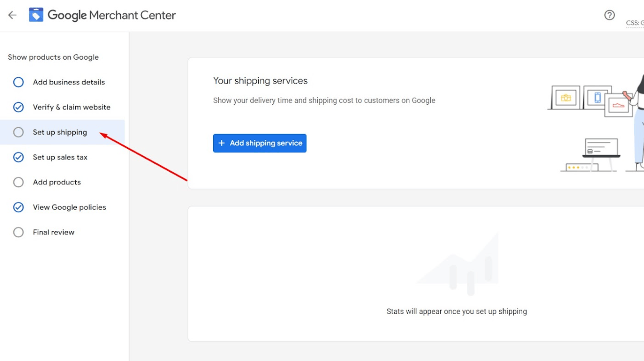Click the Set up sales tax checkmark icon
The height and width of the screenshot is (361, 644).
18,157
